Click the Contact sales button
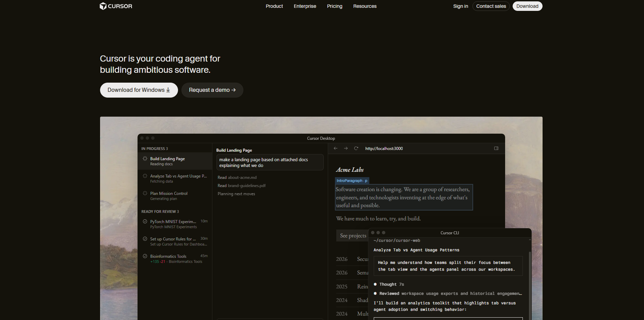644x320 pixels. (x=491, y=6)
